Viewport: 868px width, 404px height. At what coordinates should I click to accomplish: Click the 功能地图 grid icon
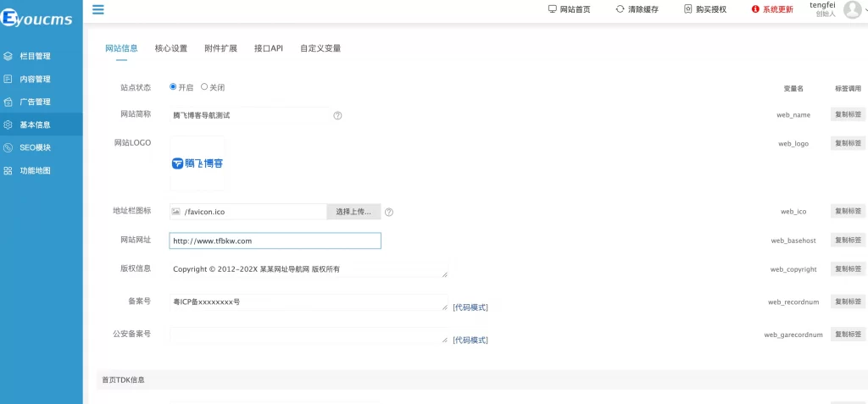[x=8, y=170]
